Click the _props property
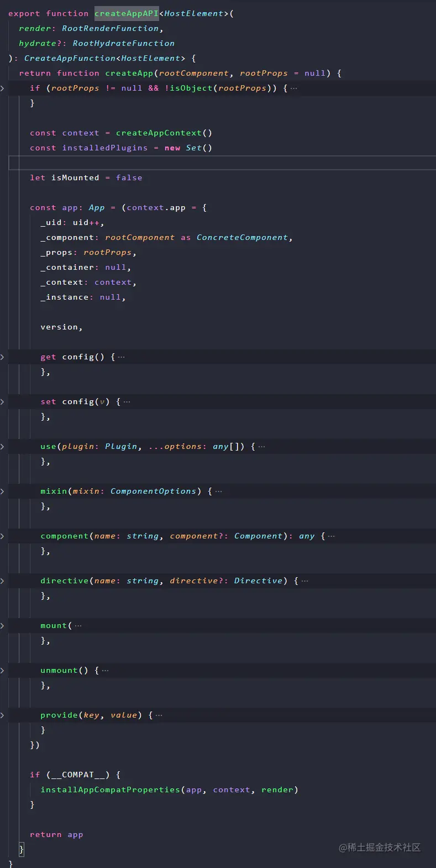 56,252
